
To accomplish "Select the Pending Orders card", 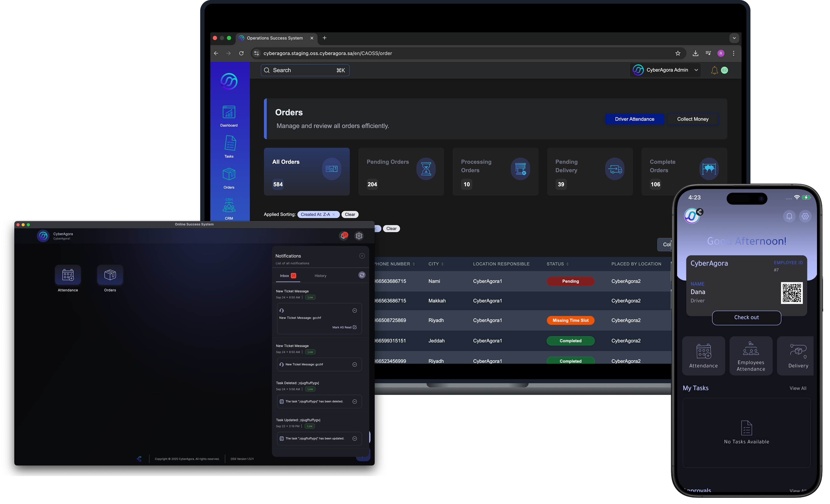I will click(401, 172).
